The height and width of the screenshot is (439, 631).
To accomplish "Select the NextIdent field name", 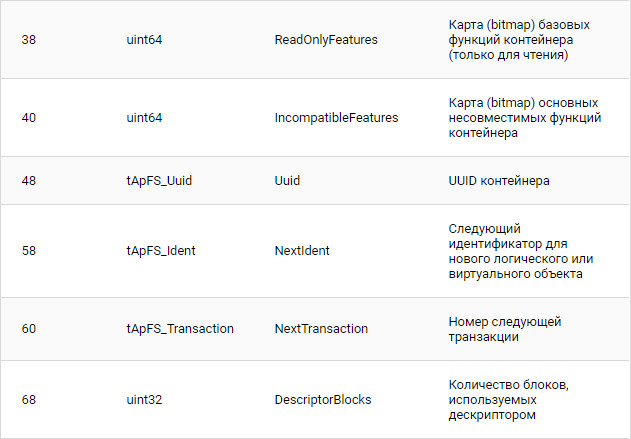I will coord(302,250).
